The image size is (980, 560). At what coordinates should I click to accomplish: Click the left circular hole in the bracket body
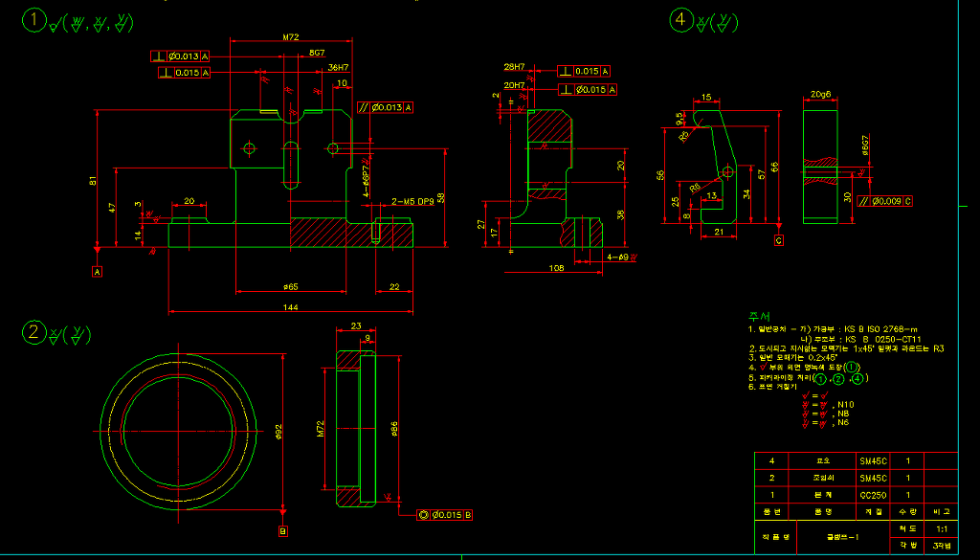click(249, 148)
